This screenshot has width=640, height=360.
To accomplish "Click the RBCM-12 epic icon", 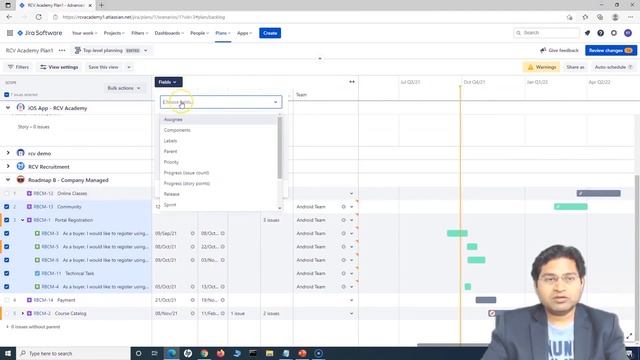I will pos(29,193).
